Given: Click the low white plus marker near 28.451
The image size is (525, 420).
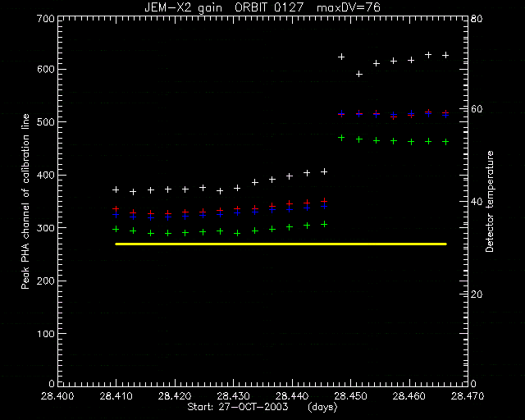Looking at the screenshot, I should 359,74.
